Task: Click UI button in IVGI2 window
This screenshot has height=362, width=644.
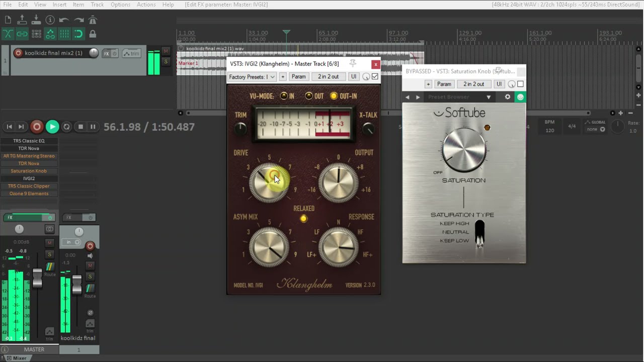Action: 354,77
